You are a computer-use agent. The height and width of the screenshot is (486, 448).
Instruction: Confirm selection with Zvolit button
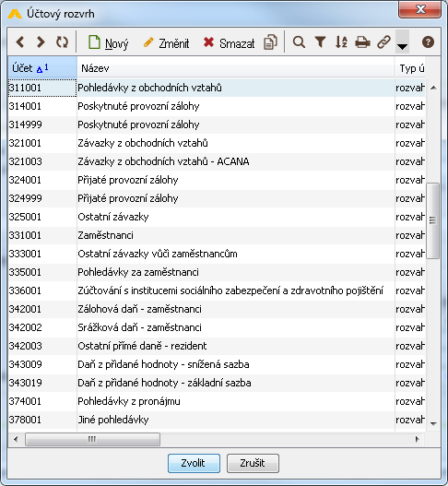[x=194, y=463]
